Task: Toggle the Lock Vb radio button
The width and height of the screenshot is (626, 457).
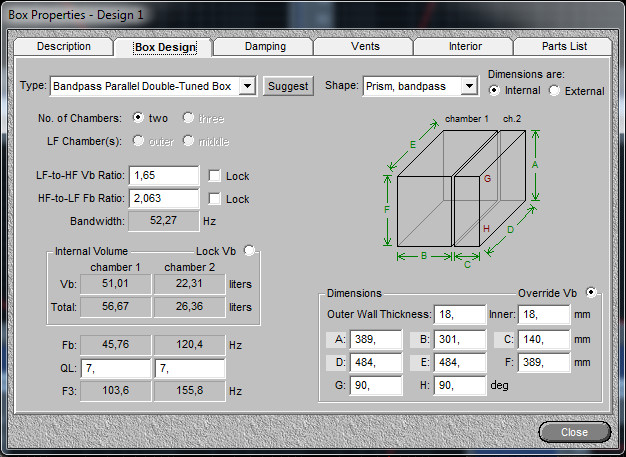Action: 249,250
